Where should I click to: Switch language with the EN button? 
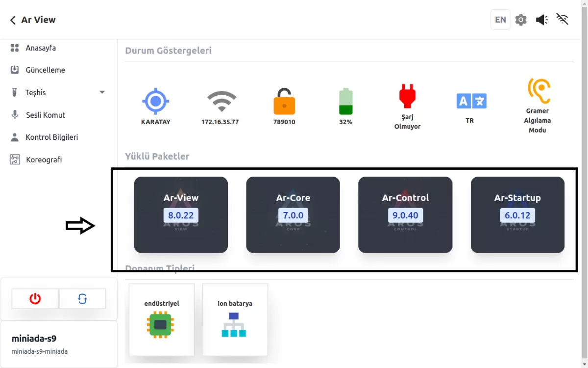pos(500,20)
